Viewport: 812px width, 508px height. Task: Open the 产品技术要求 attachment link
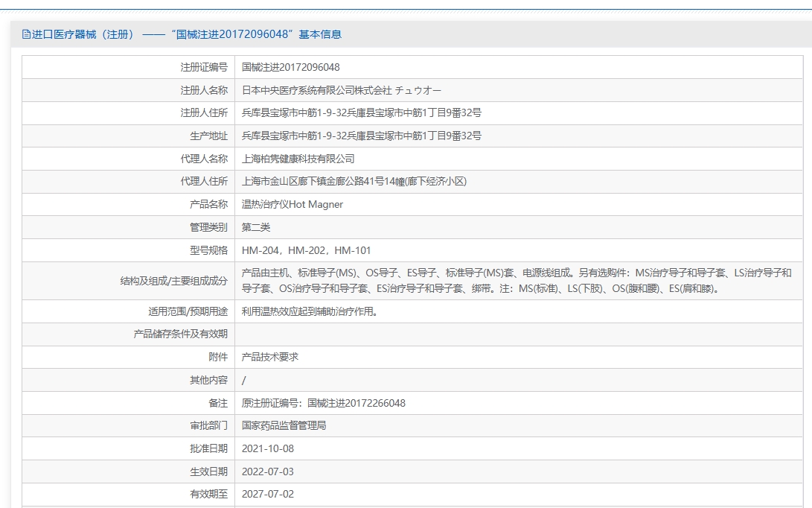tap(270, 357)
